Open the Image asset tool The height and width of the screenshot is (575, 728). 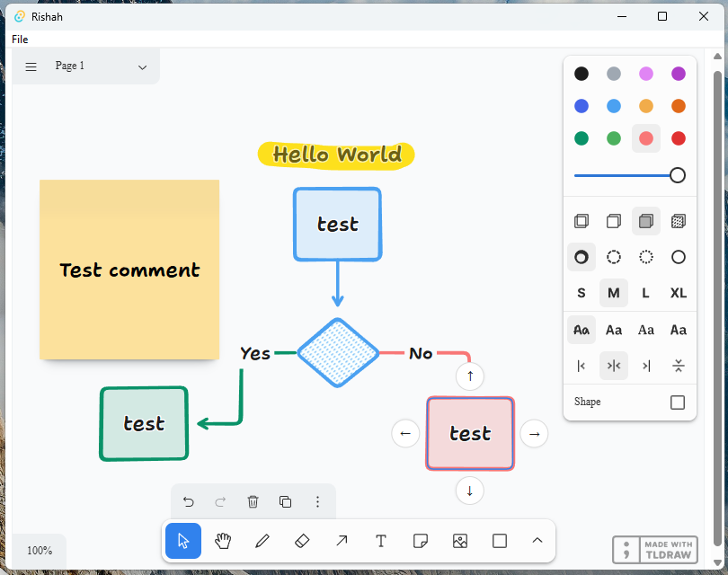[x=460, y=541]
